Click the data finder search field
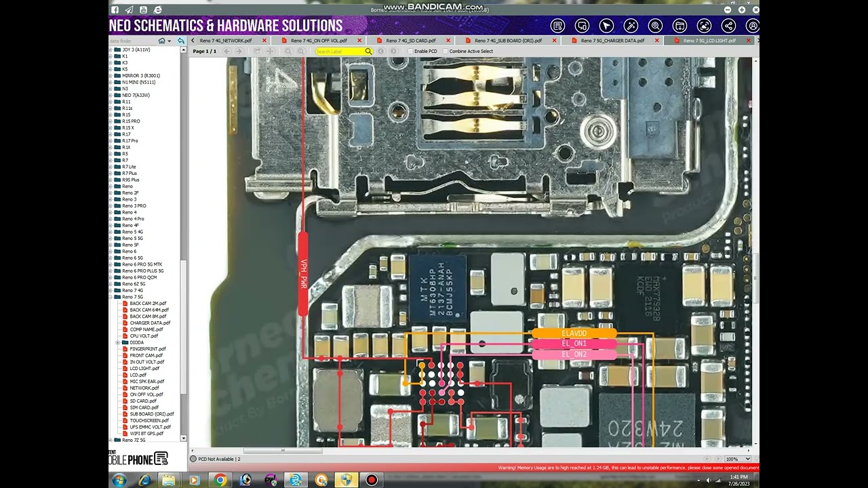The image size is (868, 488). (132, 41)
